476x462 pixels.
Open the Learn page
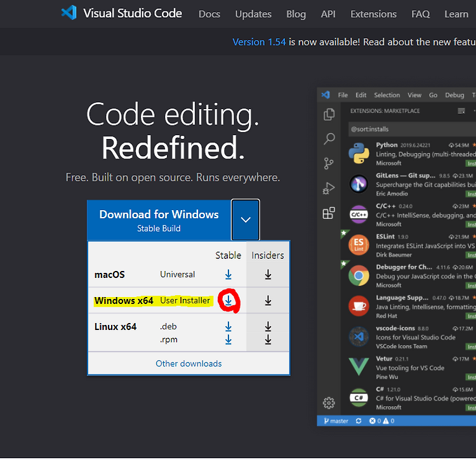(x=456, y=14)
